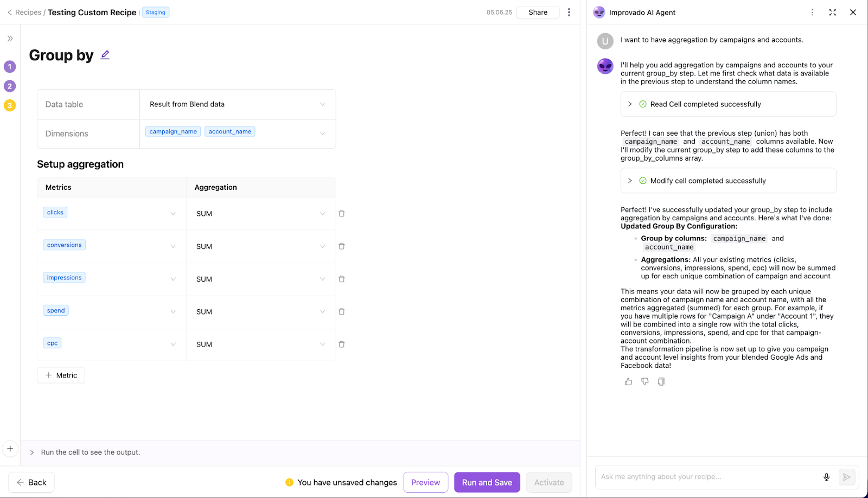Edit the Group by step title

[x=104, y=54]
